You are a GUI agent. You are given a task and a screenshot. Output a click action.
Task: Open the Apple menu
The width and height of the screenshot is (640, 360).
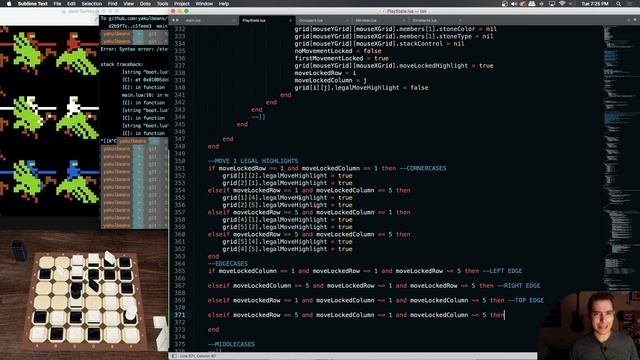click(x=9, y=4)
